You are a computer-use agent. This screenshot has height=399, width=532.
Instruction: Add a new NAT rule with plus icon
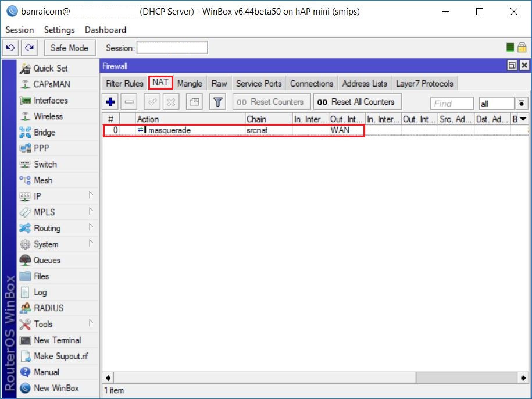[x=110, y=102]
